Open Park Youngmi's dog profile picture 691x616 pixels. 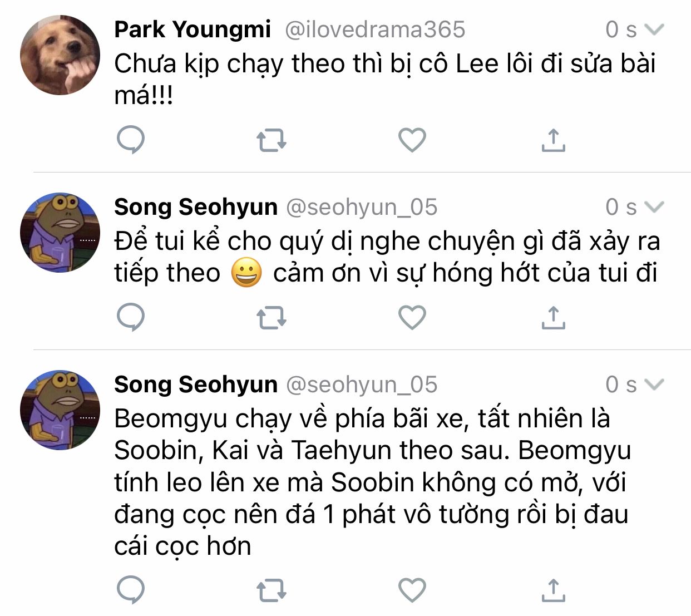[x=60, y=55]
